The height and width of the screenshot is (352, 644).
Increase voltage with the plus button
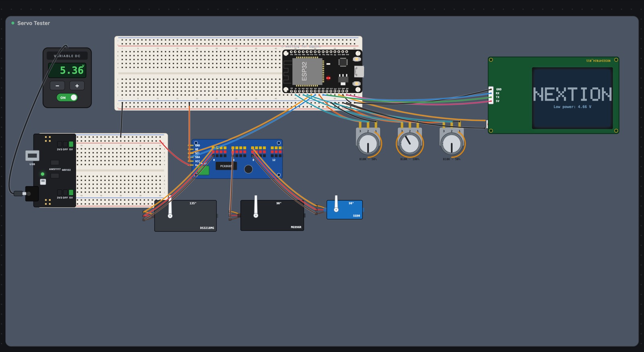click(77, 86)
